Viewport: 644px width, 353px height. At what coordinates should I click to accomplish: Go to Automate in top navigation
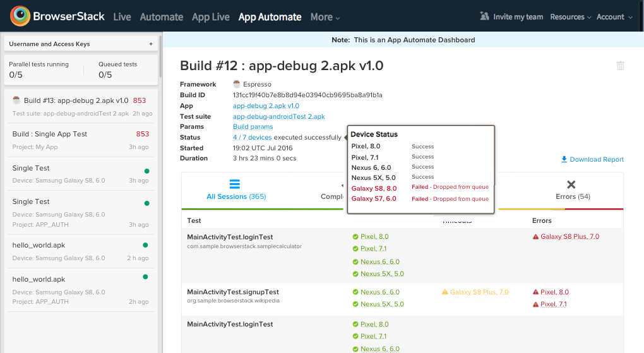click(162, 17)
